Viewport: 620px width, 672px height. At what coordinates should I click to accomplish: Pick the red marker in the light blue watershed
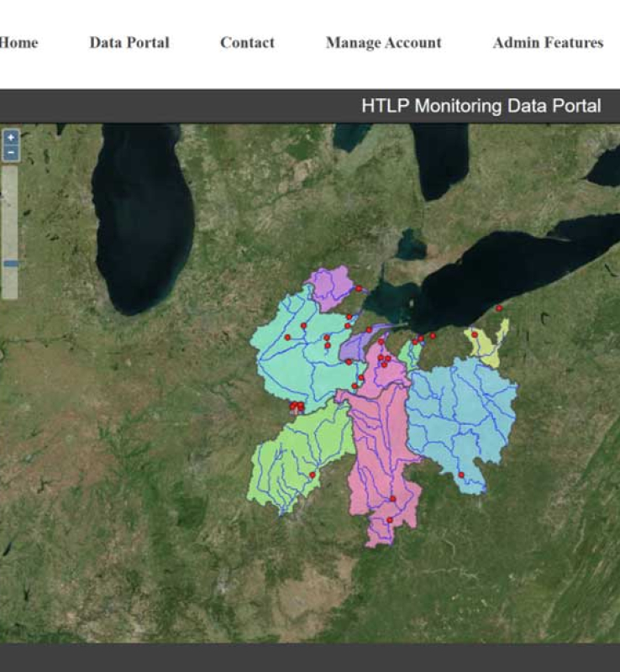click(x=461, y=475)
